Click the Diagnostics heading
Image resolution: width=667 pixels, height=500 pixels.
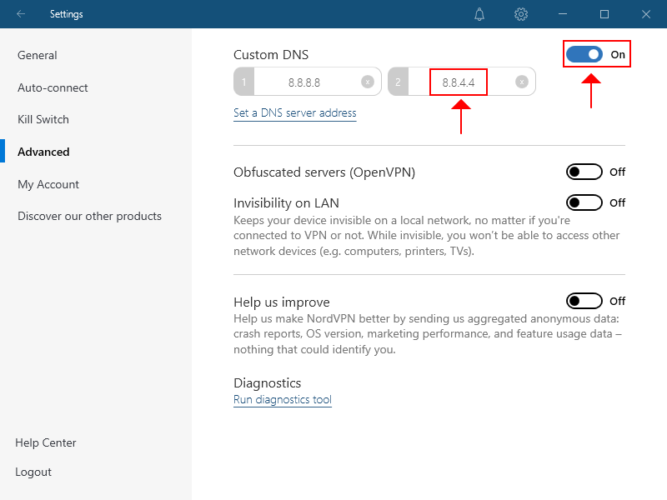(267, 383)
